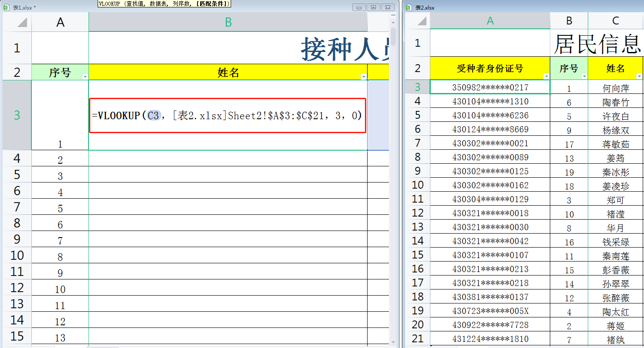Image resolution: width=644 pixels, height=348 pixels.
Task: Select row 21 header in 表2
Action: [x=418, y=338]
